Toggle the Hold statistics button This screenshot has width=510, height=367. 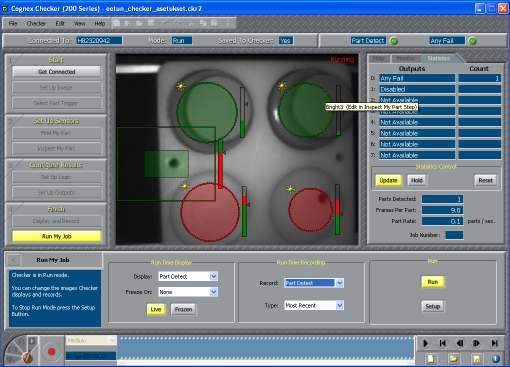416,180
